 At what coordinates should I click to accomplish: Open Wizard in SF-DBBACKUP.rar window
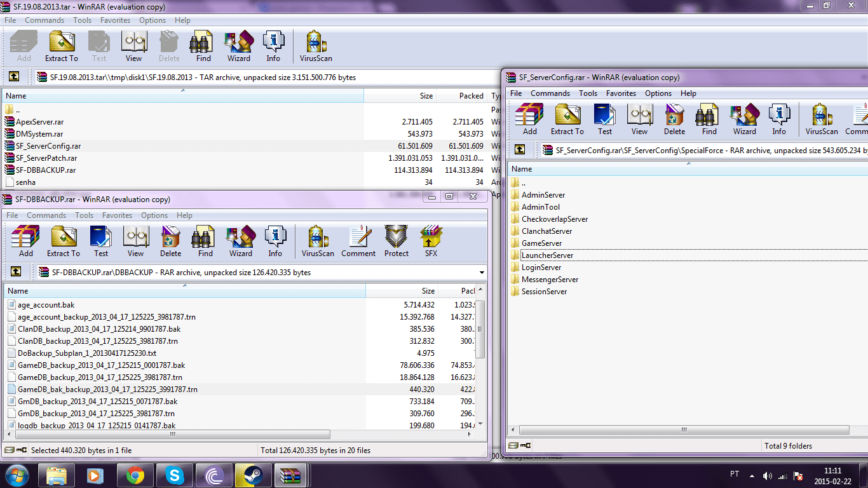tap(241, 241)
